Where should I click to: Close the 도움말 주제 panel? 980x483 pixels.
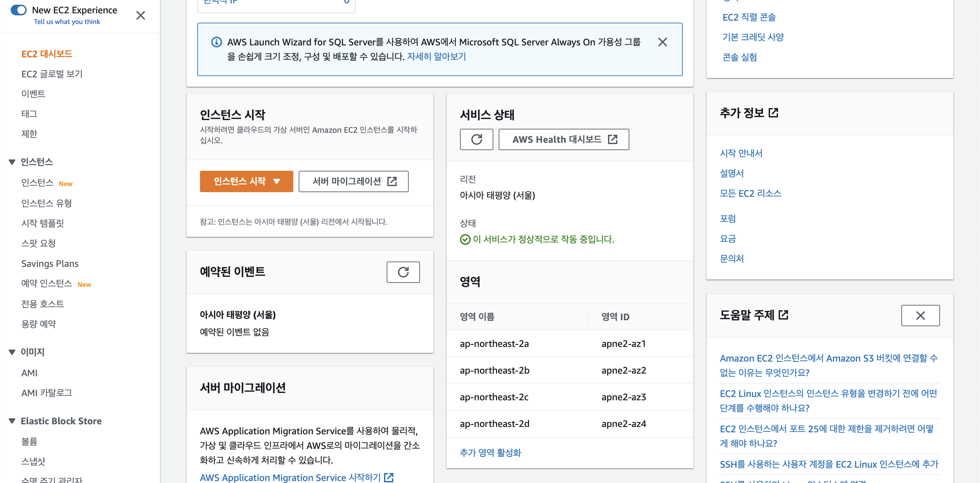920,316
